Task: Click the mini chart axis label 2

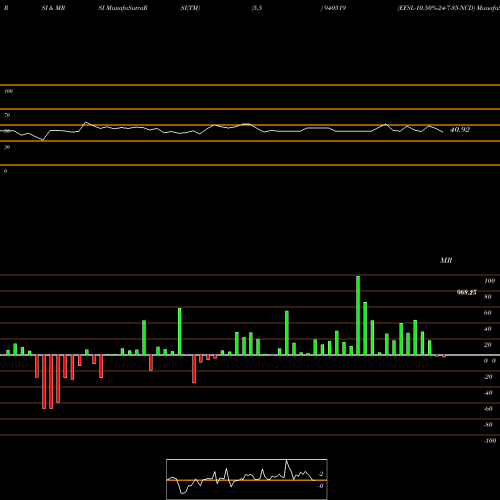Action: pyautogui.click(x=321, y=474)
